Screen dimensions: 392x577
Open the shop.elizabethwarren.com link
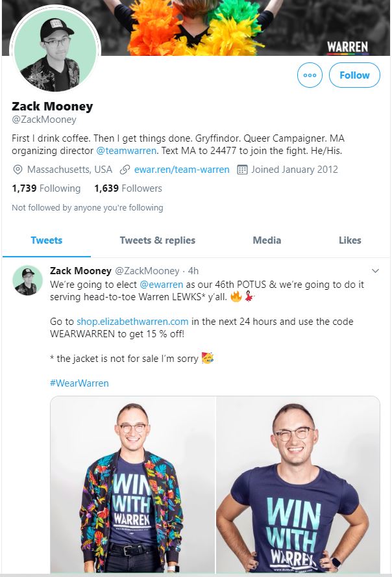(x=132, y=322)
